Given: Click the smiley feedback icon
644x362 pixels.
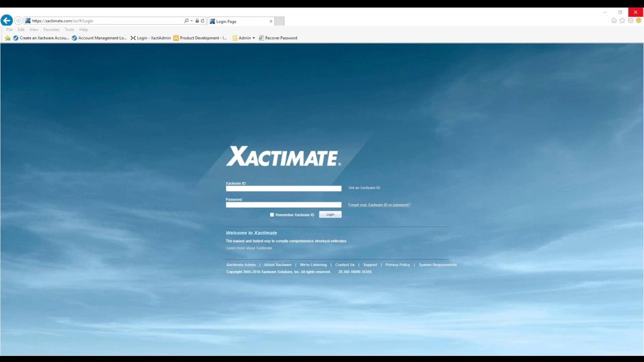Looking at the screenshot, I should click(638, 21).
